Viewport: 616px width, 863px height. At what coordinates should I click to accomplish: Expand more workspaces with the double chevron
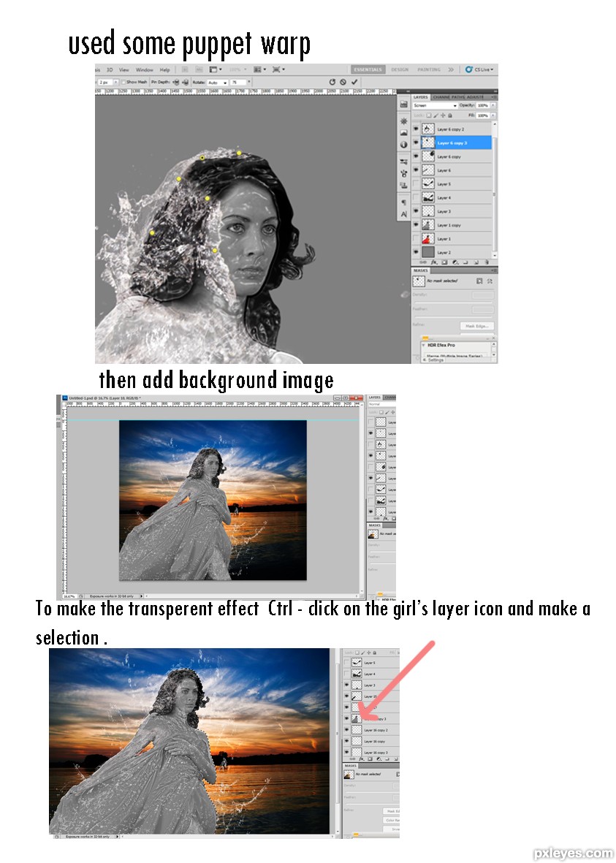click(451, 69)
